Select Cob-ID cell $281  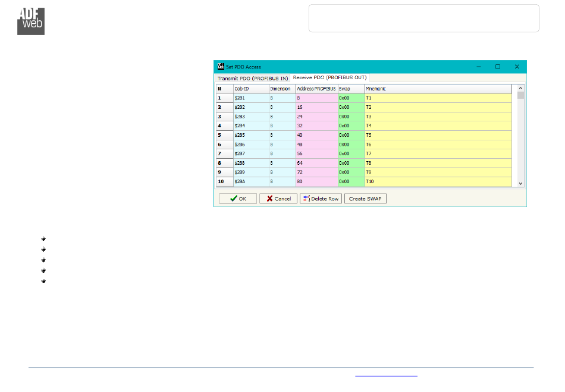click(x=251, y=98)
